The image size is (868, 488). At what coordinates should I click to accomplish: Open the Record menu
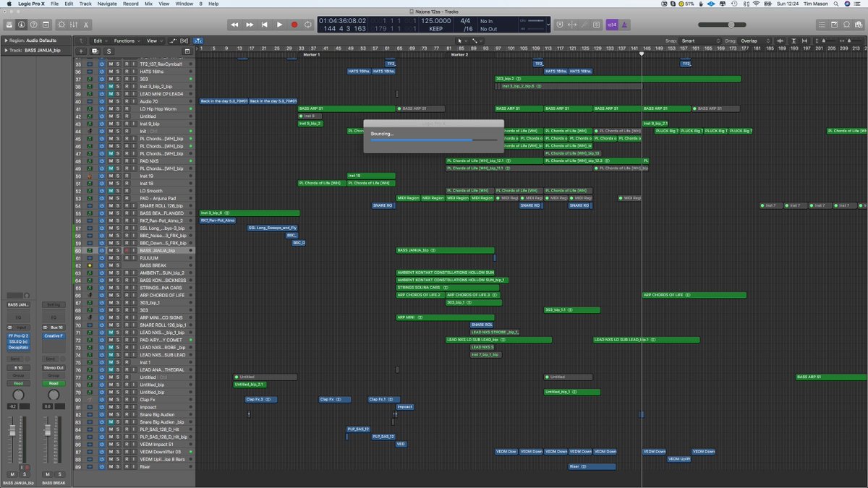(130, 4)
